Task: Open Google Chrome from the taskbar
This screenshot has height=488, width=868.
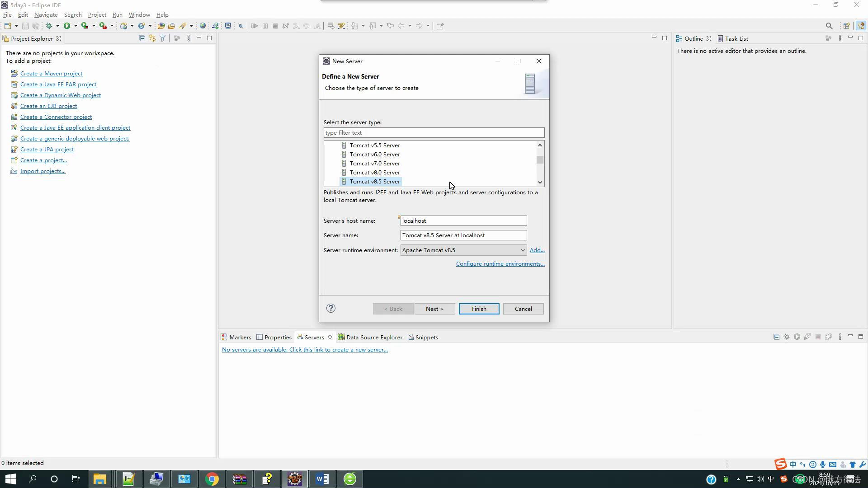Action: [212, 479]
